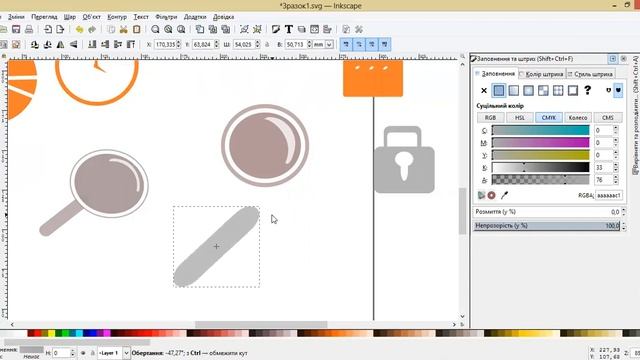The image size is (640, 360).
Task: Select HSL color mode button
Action: coord(519,118)
